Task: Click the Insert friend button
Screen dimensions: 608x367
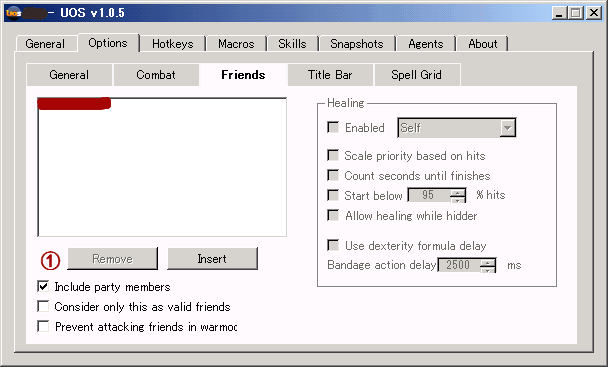Action: pos(212,258)
